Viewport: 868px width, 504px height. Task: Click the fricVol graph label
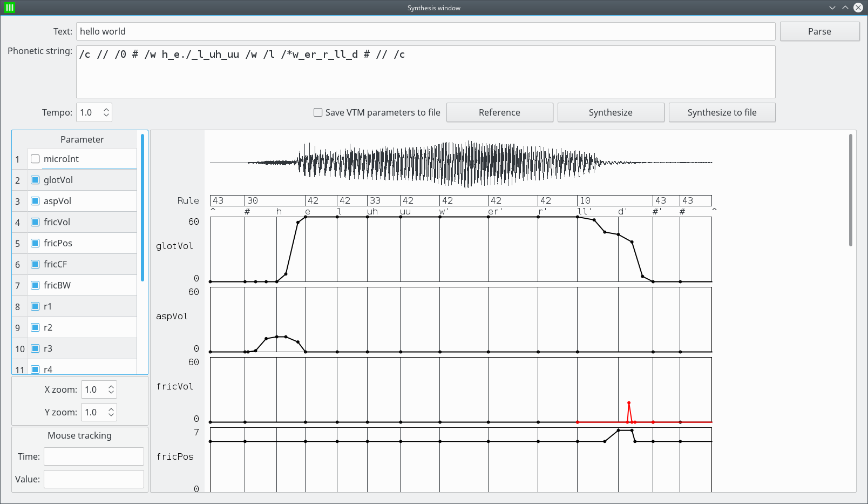point(174,386)
